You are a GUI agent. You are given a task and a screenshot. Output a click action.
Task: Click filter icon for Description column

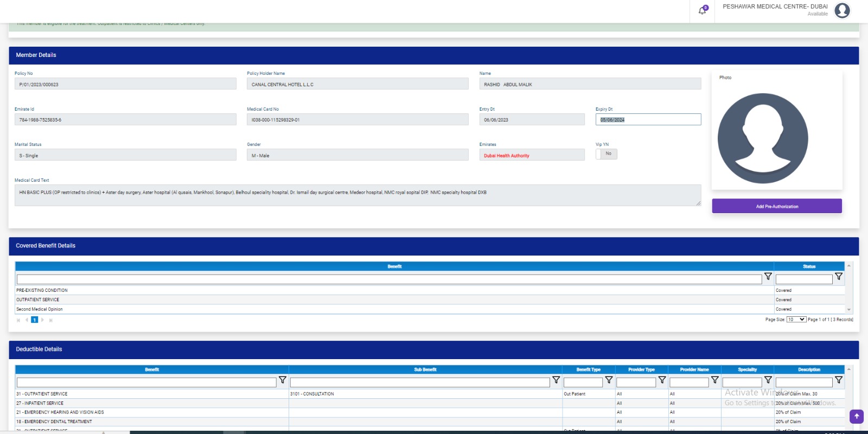[x=838, y=380]
